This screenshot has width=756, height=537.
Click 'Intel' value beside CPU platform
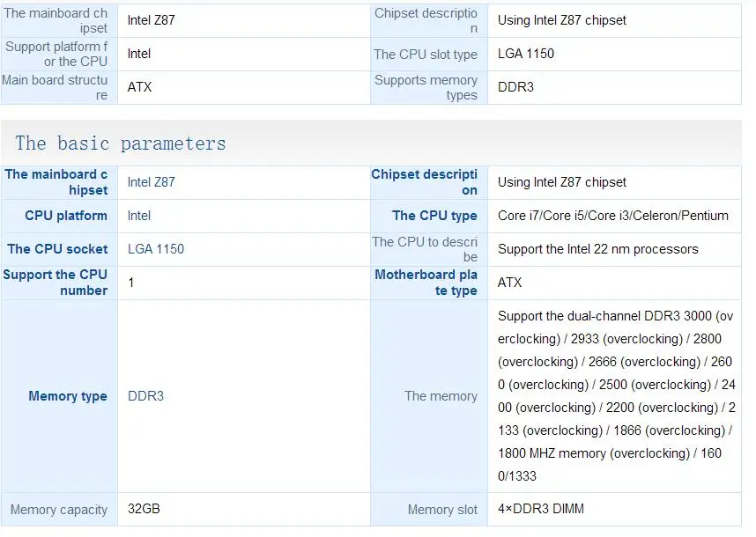[139, 216]
